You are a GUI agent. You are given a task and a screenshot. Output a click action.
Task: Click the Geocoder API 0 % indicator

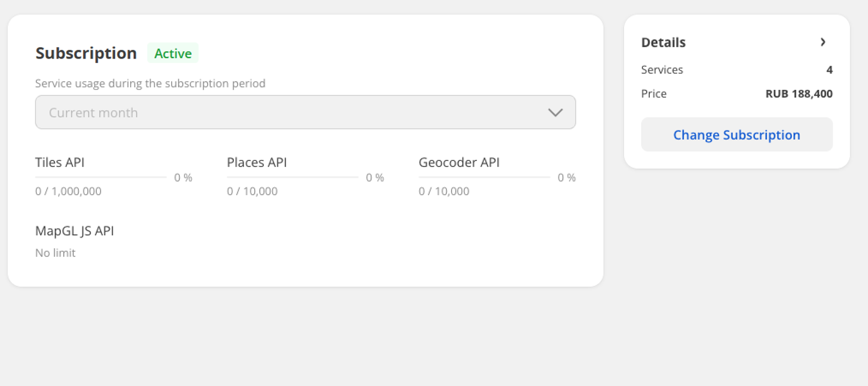[x=566, y=177]
